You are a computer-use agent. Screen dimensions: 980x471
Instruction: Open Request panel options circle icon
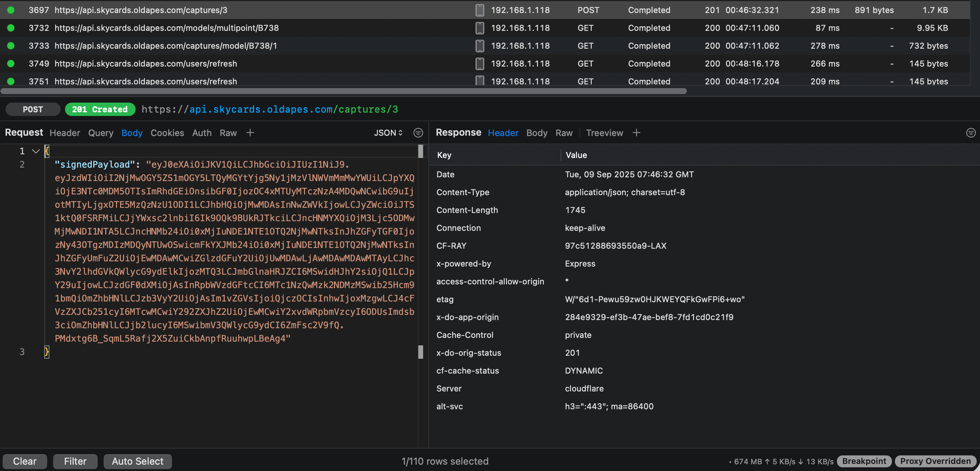click(418, 132)
